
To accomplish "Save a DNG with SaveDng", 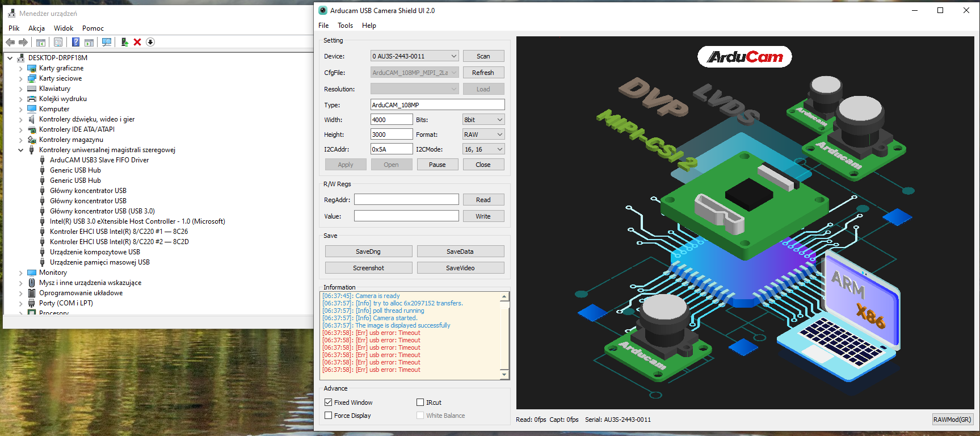I will click(x=369, y=251).
